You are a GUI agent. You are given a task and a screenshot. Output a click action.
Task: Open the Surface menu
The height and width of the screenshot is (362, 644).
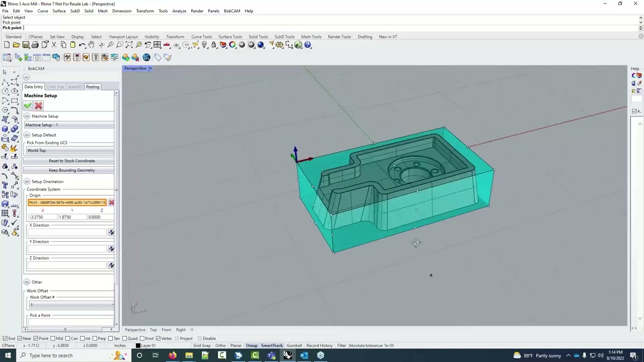[x=59, y=11]
